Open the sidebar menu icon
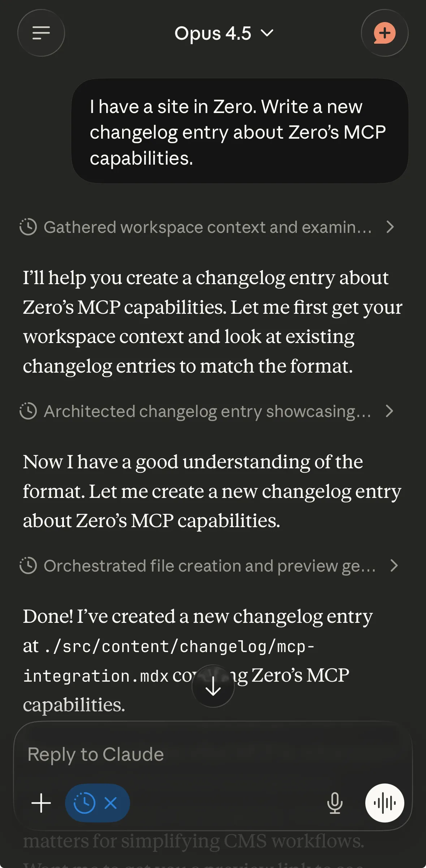The height and width of the screenshot is (868, 426). click(41, 33)
